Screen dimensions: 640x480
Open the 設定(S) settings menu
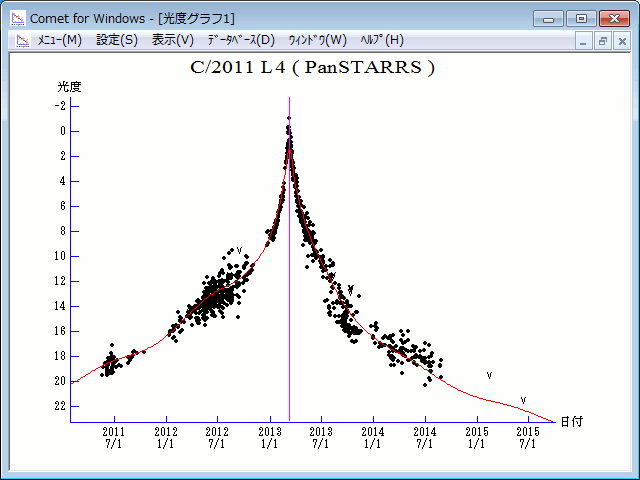point(117,40)
